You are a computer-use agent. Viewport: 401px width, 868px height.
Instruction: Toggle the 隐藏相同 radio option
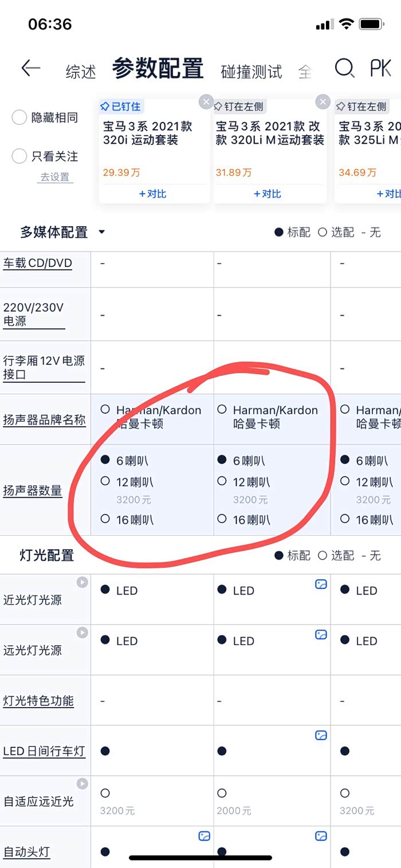point(19,118)
